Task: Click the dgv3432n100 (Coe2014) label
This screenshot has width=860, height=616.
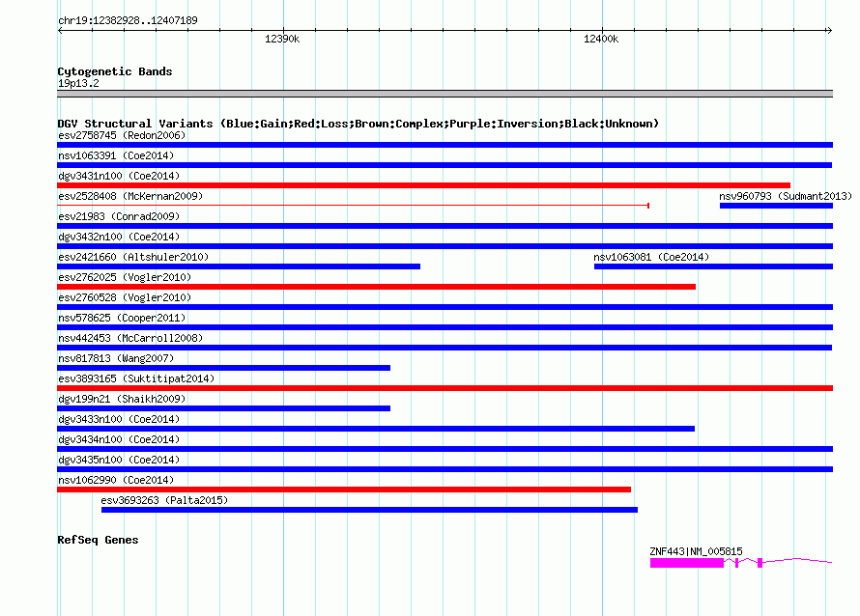Action: tap(119, 237)
